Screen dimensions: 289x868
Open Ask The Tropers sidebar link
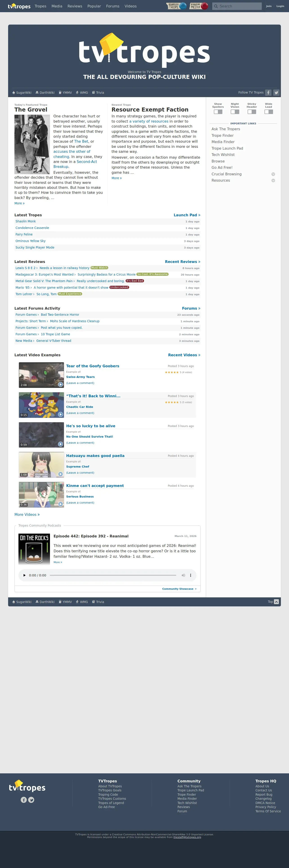tap(226, 129)
